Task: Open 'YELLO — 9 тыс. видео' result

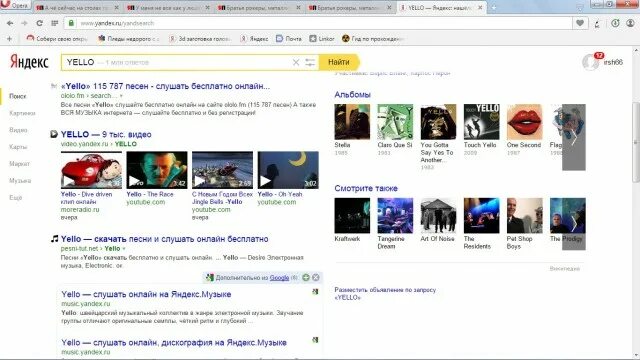Action: pos(106,134)
